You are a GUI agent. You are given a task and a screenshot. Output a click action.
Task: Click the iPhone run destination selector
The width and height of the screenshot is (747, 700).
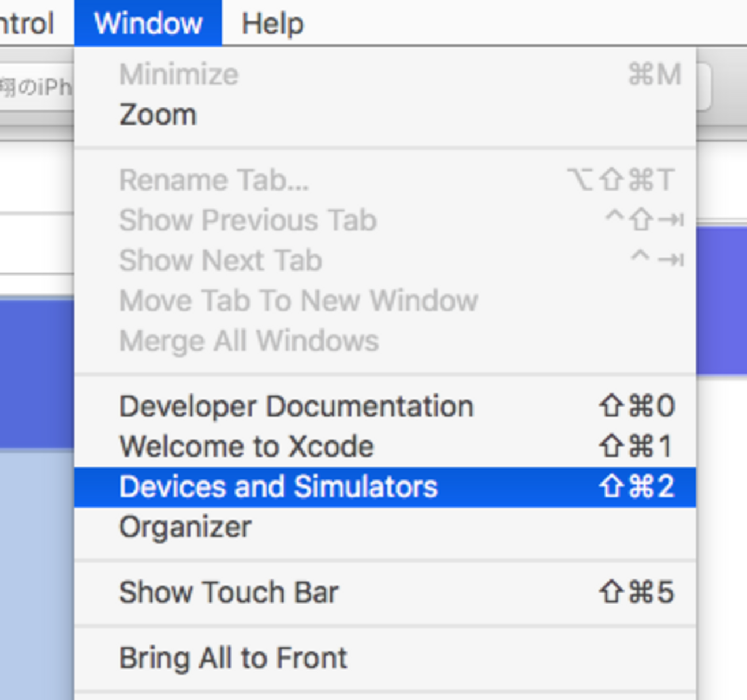click(x=36, y=87)
